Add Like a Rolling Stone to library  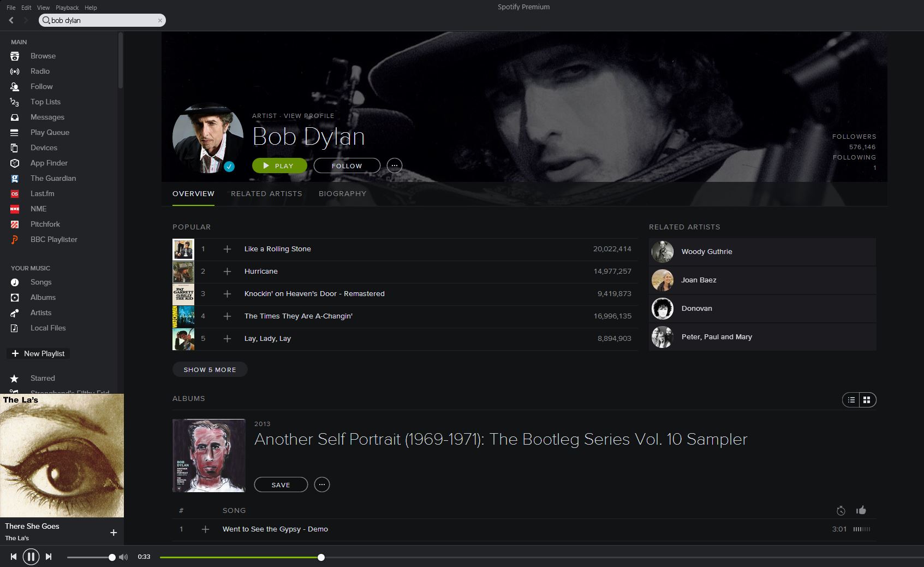[227, 249]
